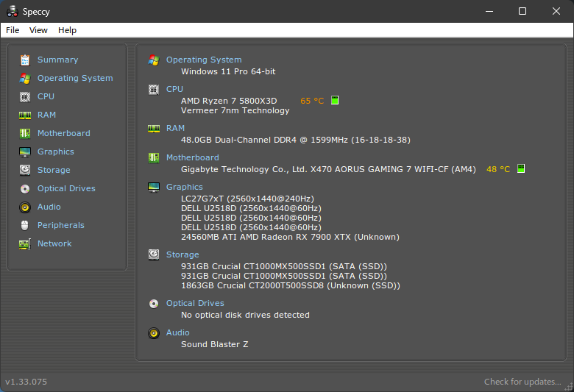Click the Storage heading in main panel
The height and width of the screenshot is (392, 574).
point(183,254)
